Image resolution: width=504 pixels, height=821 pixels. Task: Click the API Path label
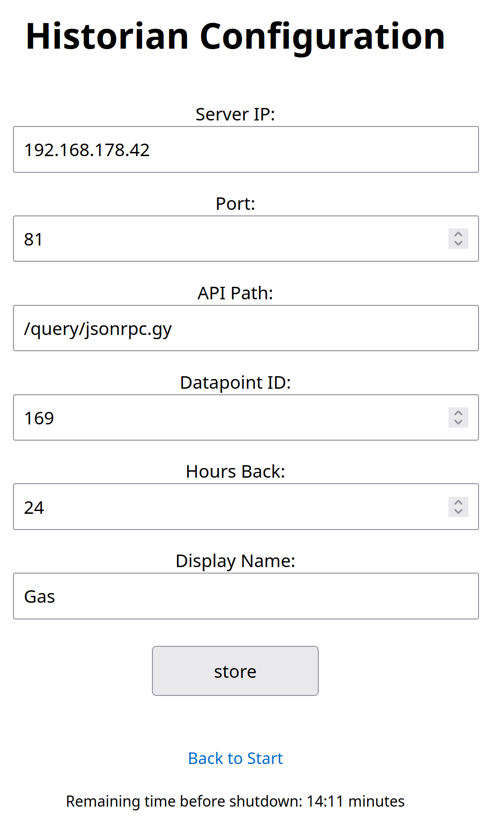[x=236, y=293]
